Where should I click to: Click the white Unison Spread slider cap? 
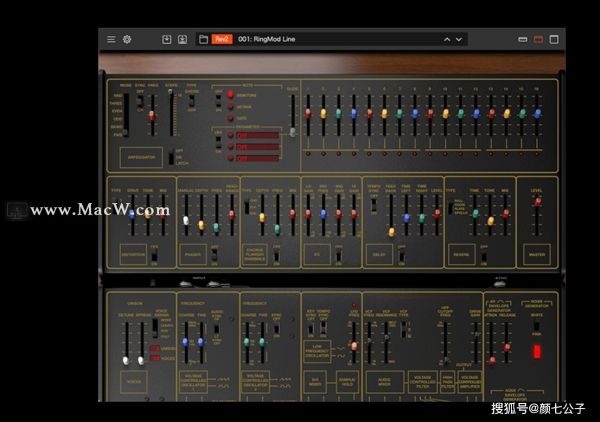141,361
